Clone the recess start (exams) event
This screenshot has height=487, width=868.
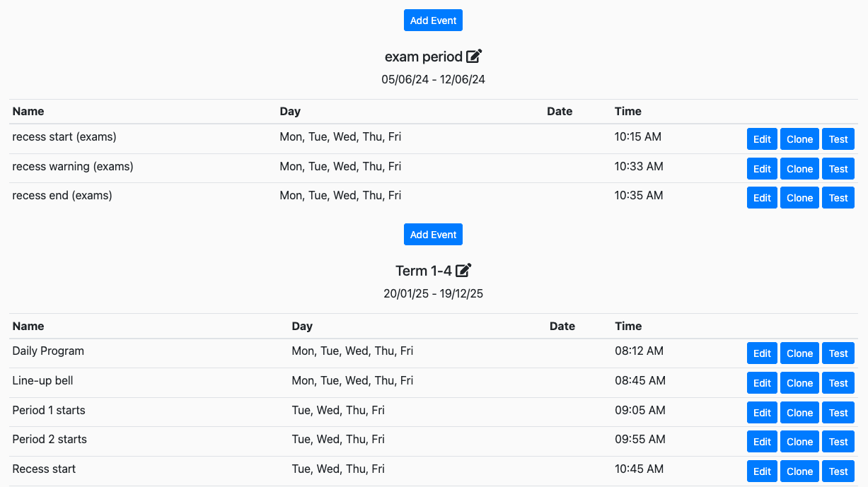799,139
